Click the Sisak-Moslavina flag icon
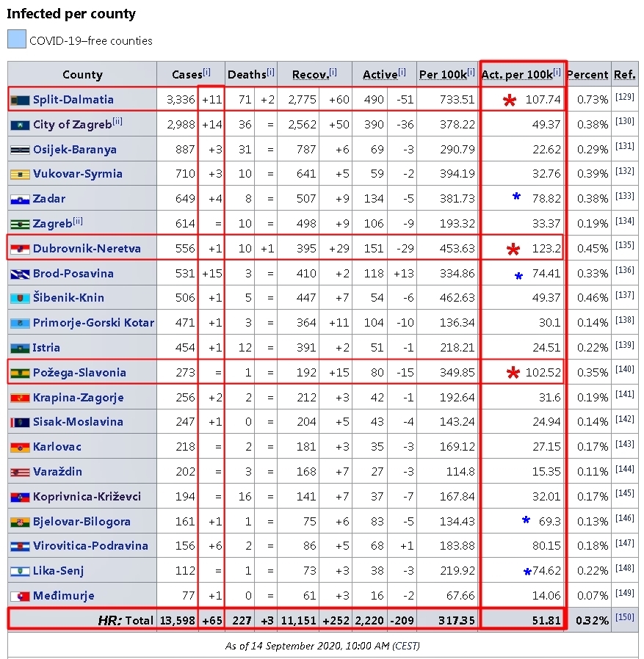The image size is (644, 659). pyautogui.click(x=20, y=423)
